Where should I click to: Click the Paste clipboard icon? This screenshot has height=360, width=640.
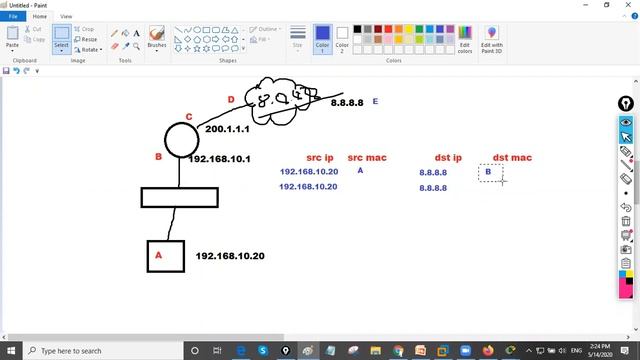(x=12, y=33)
